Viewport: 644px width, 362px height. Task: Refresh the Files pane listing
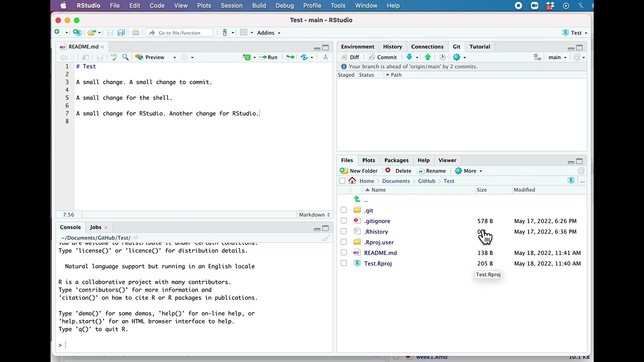point(581,171)
